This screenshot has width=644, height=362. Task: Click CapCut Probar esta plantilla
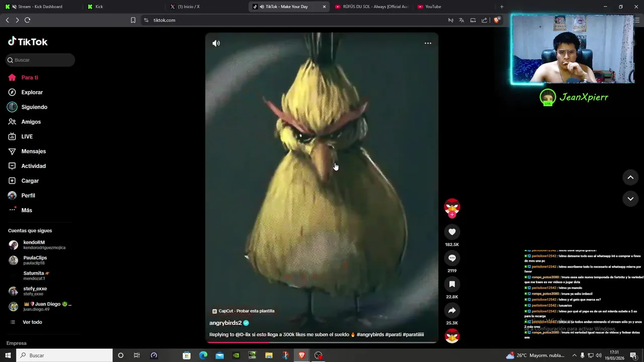[244, 311]
